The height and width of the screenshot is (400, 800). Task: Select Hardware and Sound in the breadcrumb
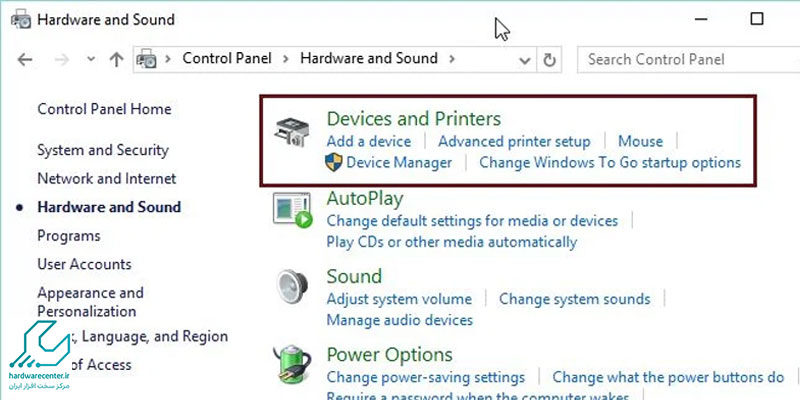click(x=368, y=58)
